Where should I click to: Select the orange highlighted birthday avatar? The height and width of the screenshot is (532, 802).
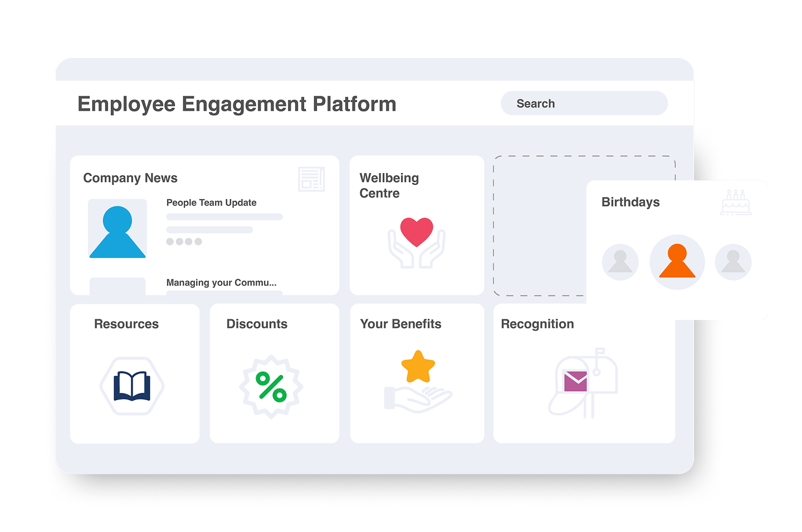click(x=677, y=262)
